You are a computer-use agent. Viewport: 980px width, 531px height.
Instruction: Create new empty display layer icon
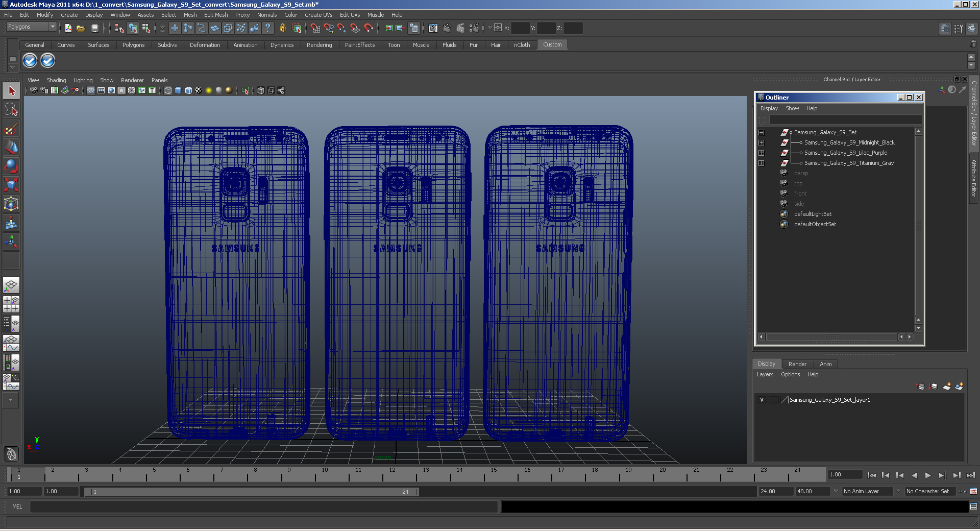946,387
